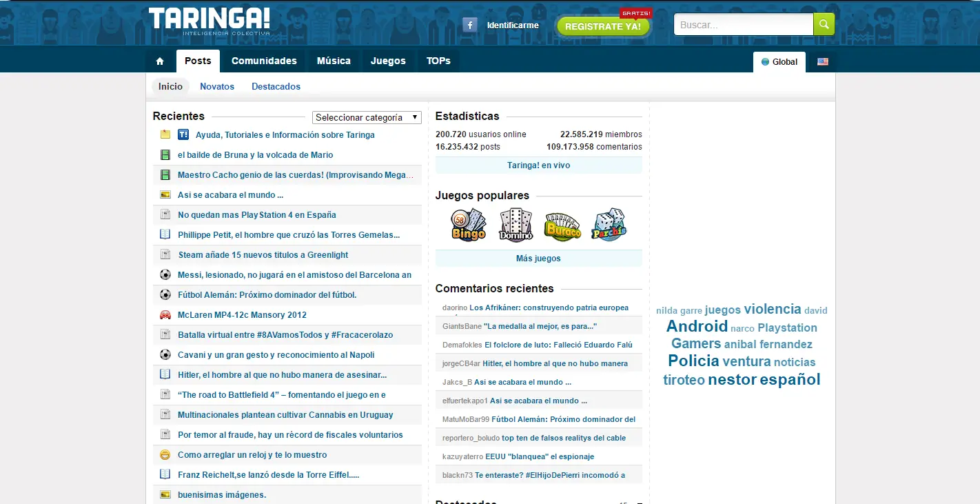Click the search magnifier button
Image resolution: width=980 pixels, height=504 pixels.
click(824, 24)
